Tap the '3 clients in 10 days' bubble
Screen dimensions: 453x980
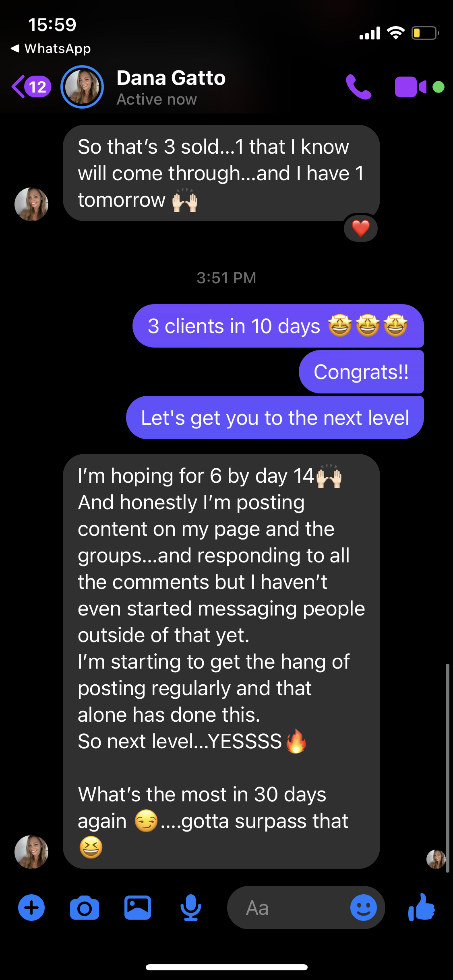(x=278, y=326)
